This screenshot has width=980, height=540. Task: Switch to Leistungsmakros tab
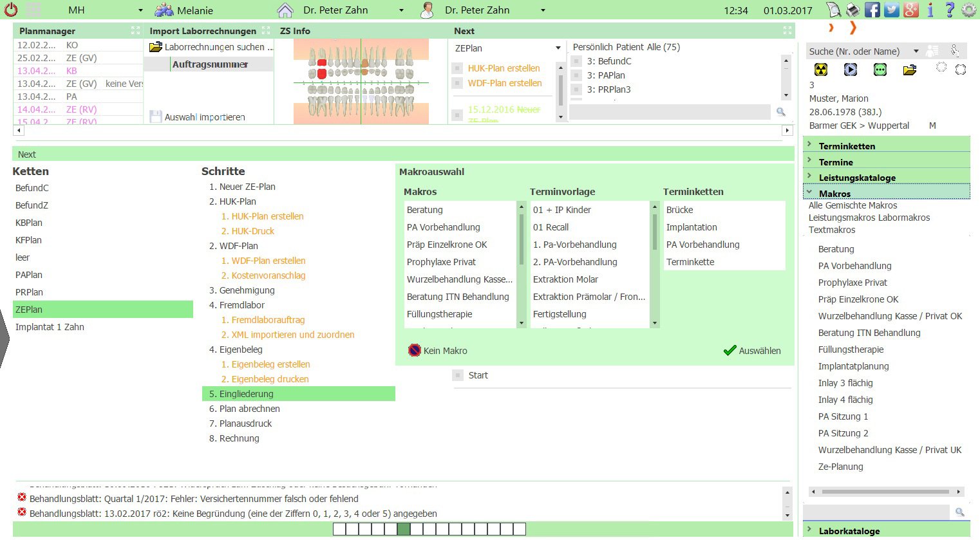coord(841,218)
